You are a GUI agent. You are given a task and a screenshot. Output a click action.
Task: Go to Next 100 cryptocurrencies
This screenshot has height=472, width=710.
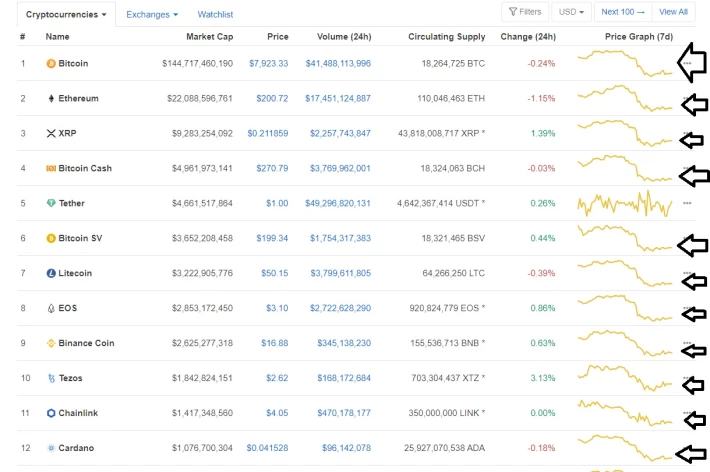pos(623,12)
